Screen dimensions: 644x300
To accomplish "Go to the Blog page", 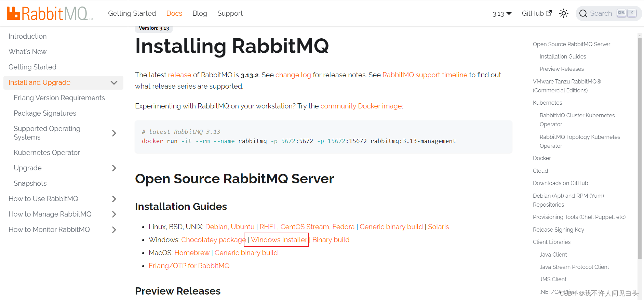I will point(200,13).
